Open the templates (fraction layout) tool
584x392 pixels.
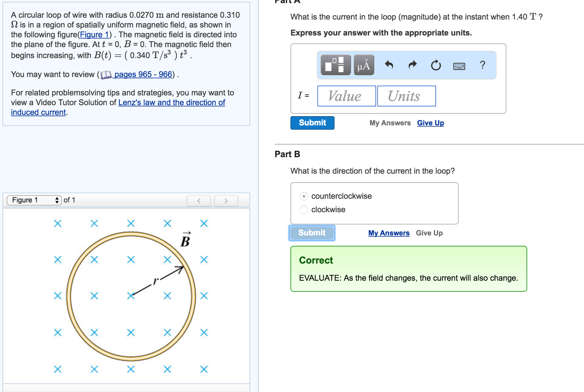point(335,65)
